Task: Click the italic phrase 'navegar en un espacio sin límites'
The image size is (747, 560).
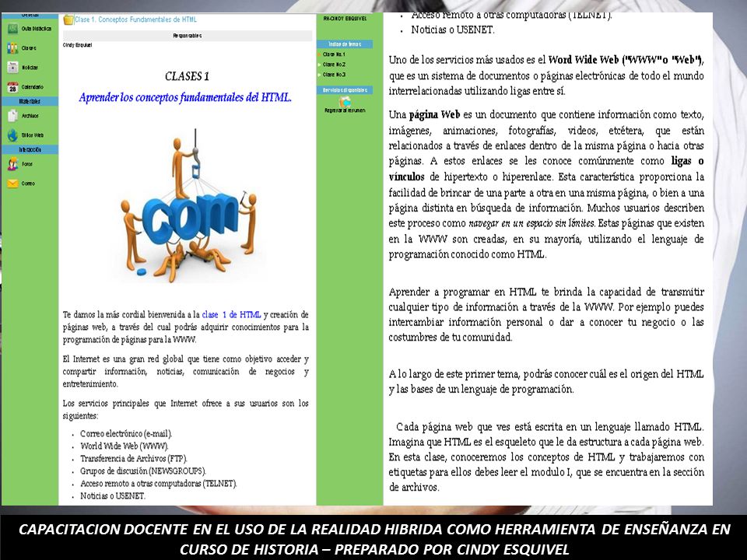Action: click(x=531, y=223)
